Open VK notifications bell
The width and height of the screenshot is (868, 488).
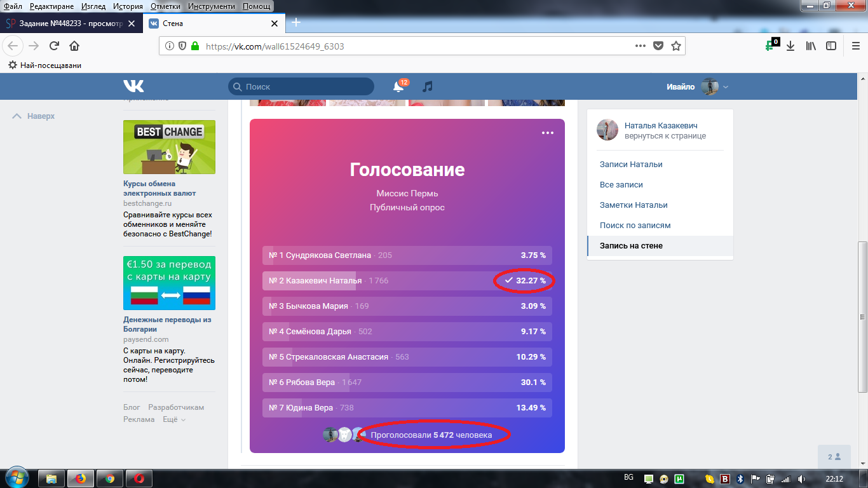(399, 87)
